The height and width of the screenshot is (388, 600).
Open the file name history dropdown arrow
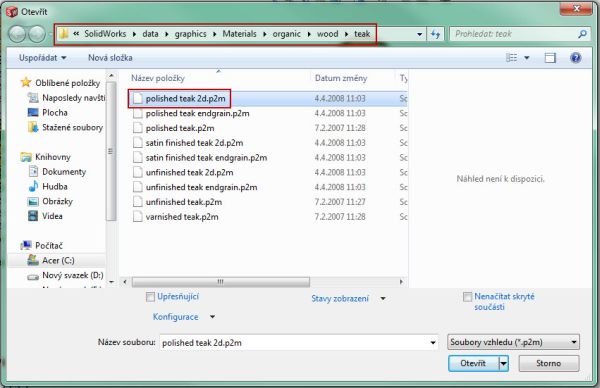click(433, 342)
